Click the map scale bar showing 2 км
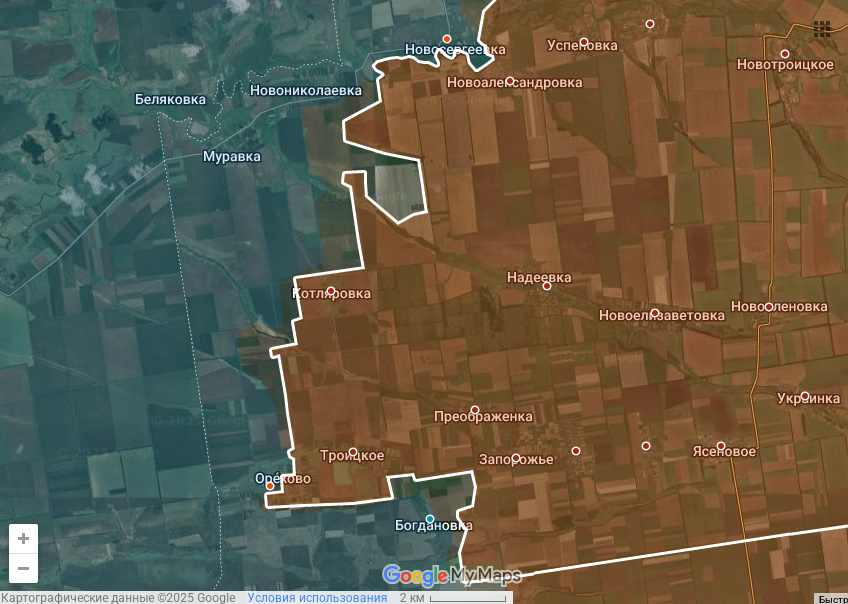Image resolution: width=848 pixels, height=604 pixels. pyautogui.click(x=453, y=598)
